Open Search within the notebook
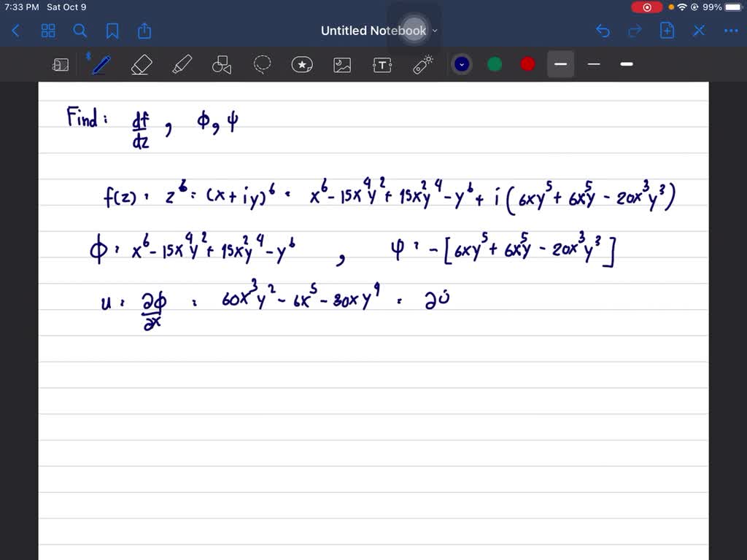 click(x=80, y=31)
